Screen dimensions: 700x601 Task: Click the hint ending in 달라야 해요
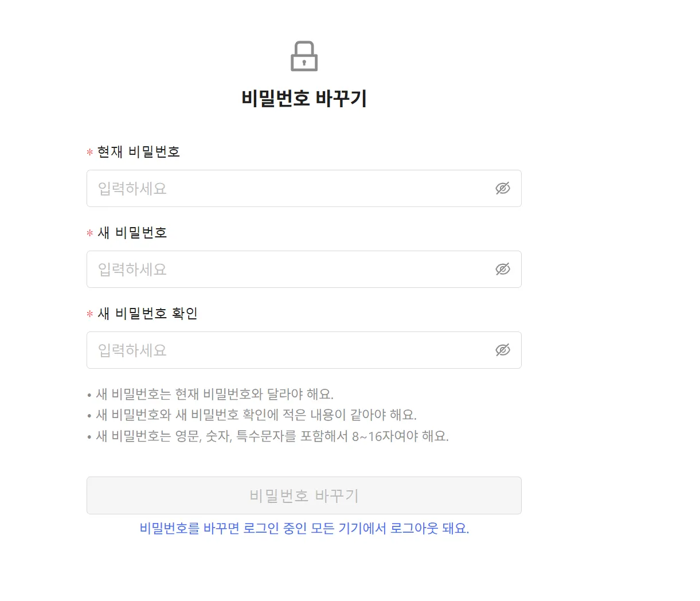coord(214,394)
